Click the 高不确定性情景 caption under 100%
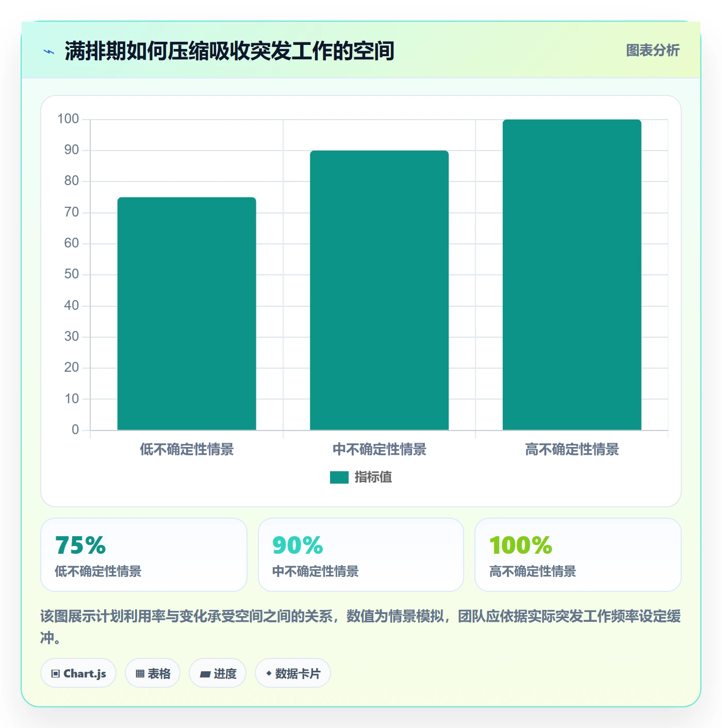 coord(532,571)
